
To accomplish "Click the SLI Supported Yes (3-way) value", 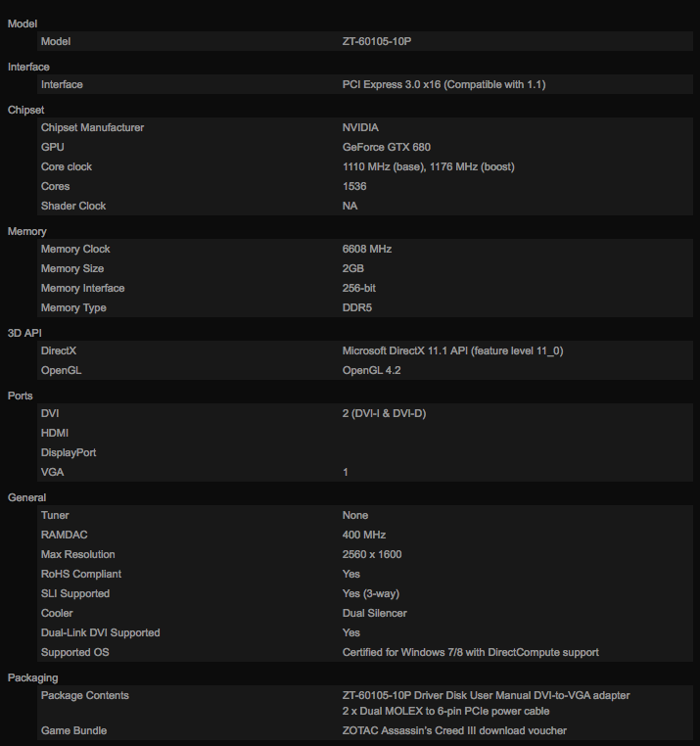I will (x=370, y=594).
